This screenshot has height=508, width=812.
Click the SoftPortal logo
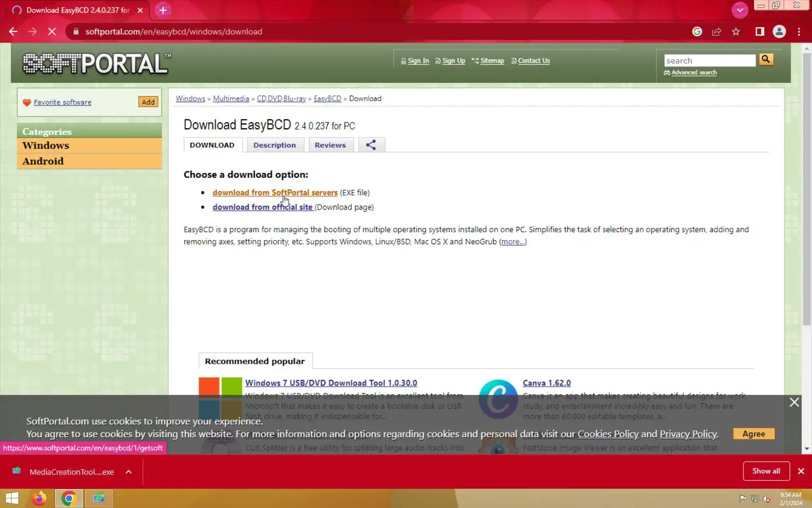pyautogui.click(x=97, y=63)
